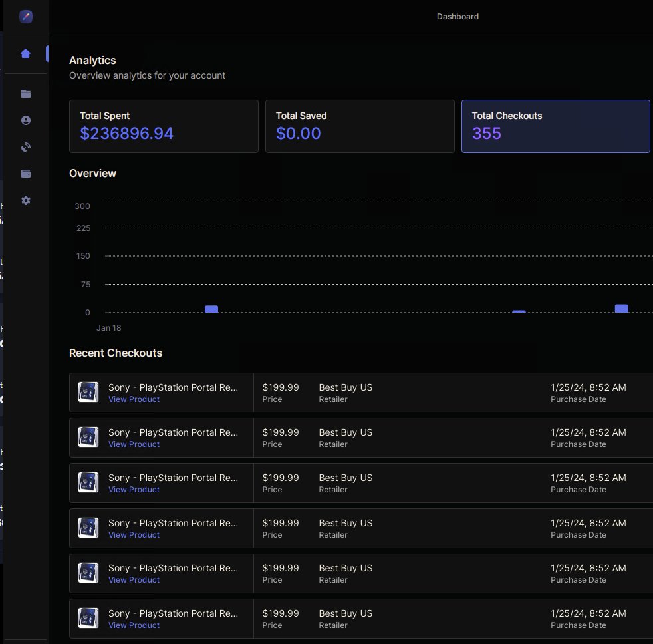
Task: Click the Jan 18 x-axis label
Action: pyautogui.click(x=108, y=328)
